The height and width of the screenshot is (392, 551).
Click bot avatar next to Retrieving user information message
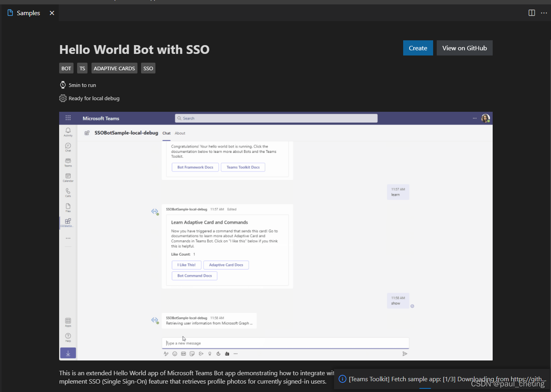click(x=155, y=320)
